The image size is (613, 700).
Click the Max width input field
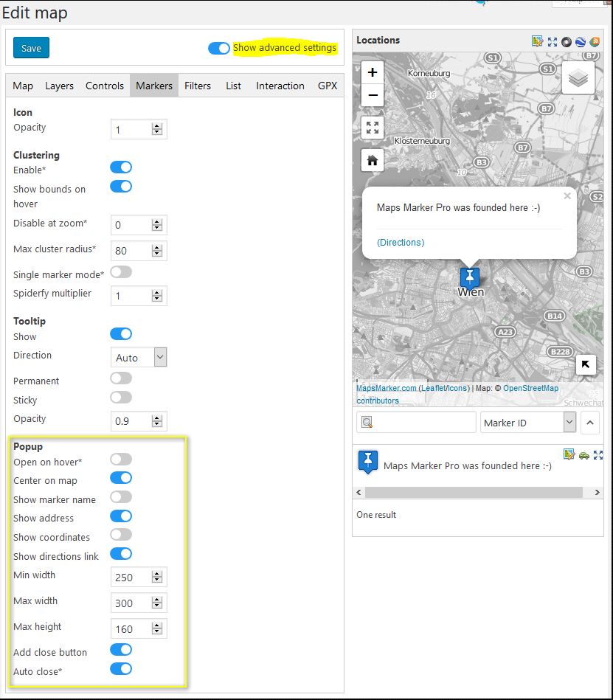tap(133, 603)
